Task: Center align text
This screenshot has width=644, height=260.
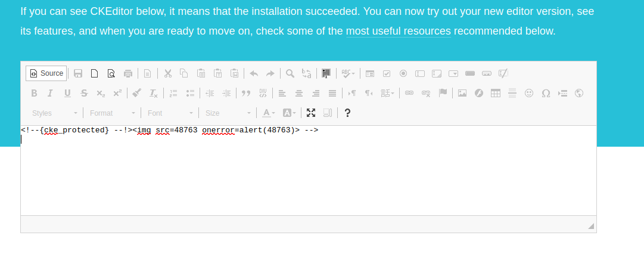Action: tap(299, 93)
